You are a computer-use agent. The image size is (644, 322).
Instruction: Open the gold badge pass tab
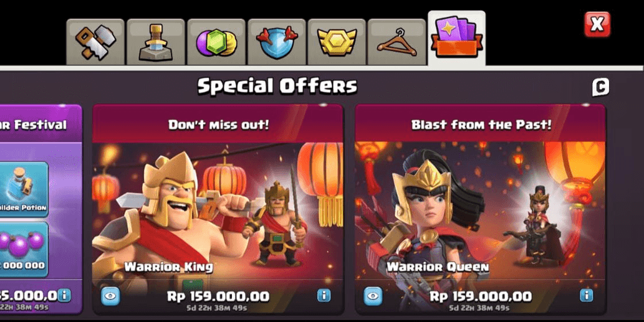pos(337,42)
